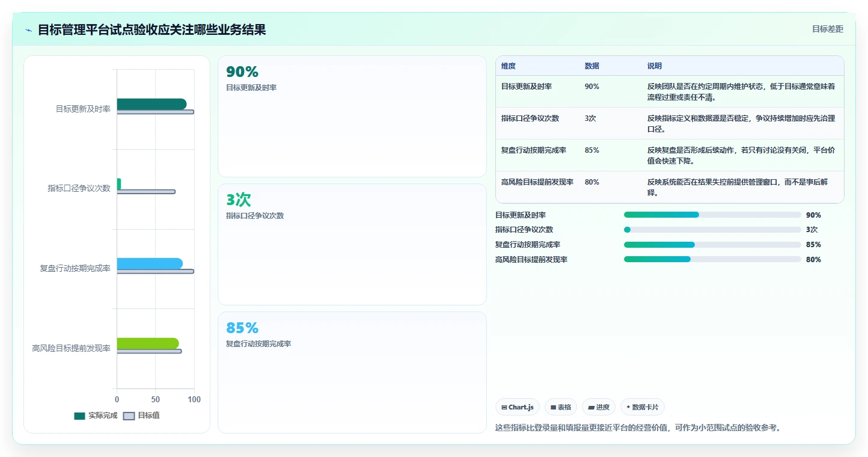Click the 复盘行动按期完成率 progress bar

click(712, 245)
